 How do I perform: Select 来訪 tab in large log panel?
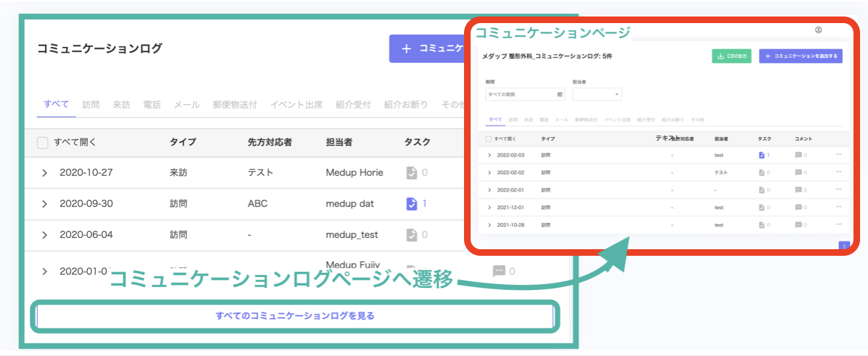tap(121, 104)
